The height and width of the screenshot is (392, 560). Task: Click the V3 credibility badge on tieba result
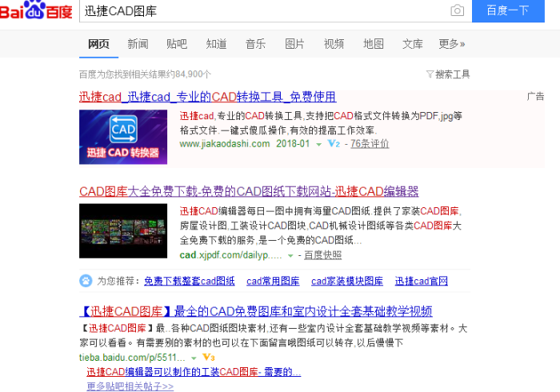[x=207, y=357]
